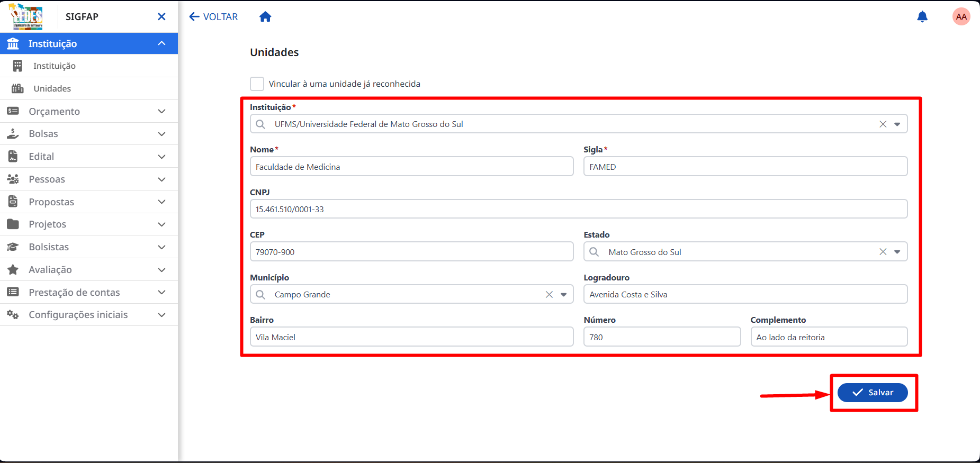The height and width of the screenshot is (463, 980).
Task: Clear the Estado field selection
Action: pyautogui.click(x=883, y=252)
